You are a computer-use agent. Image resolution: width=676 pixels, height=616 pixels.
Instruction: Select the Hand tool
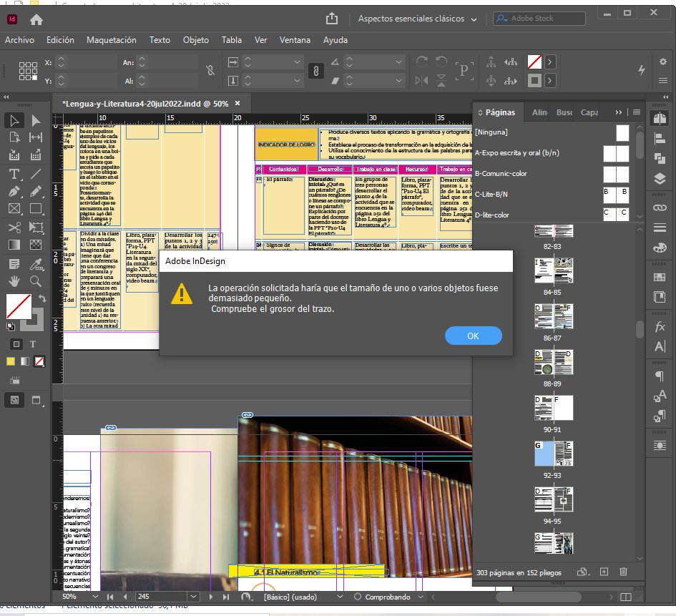[13, 280]
